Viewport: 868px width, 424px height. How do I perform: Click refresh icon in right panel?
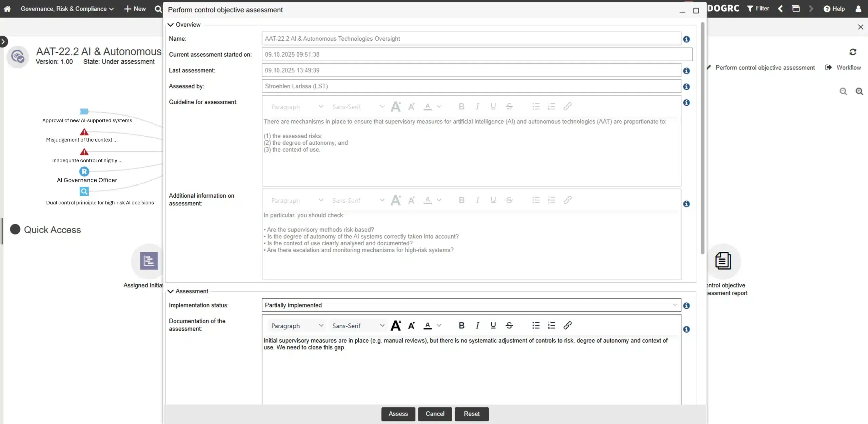(853, 52)
